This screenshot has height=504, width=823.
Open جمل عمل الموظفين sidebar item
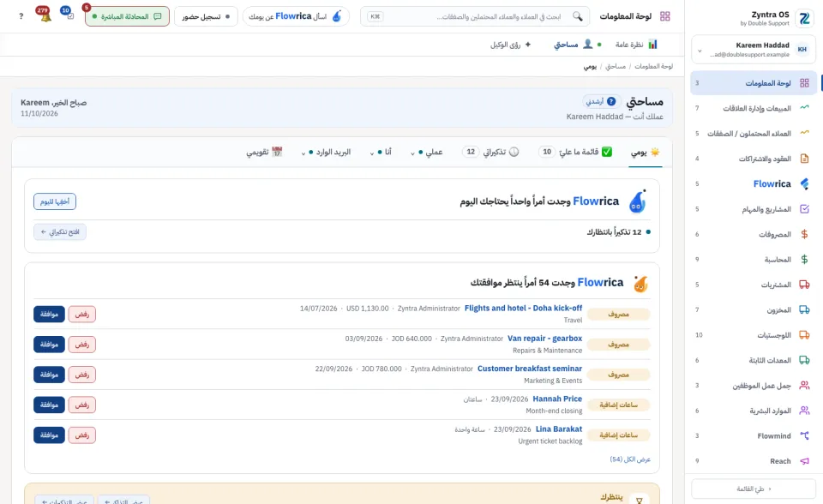point(754,386)
